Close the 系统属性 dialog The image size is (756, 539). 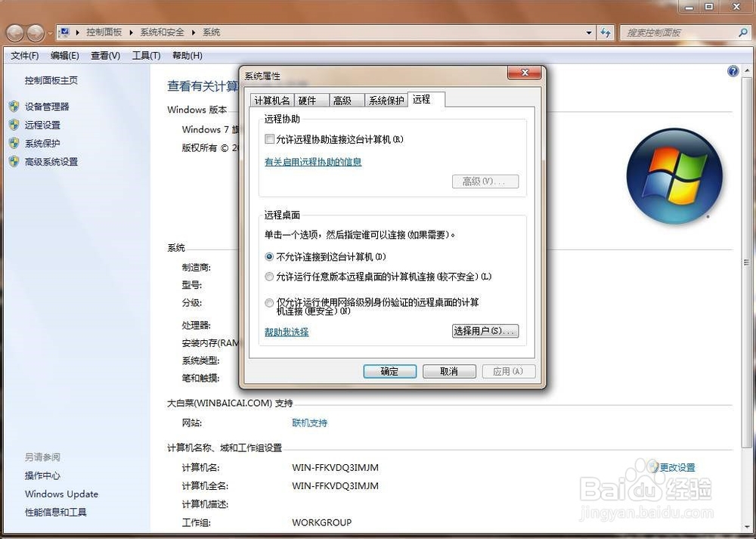tap(525, 73)
